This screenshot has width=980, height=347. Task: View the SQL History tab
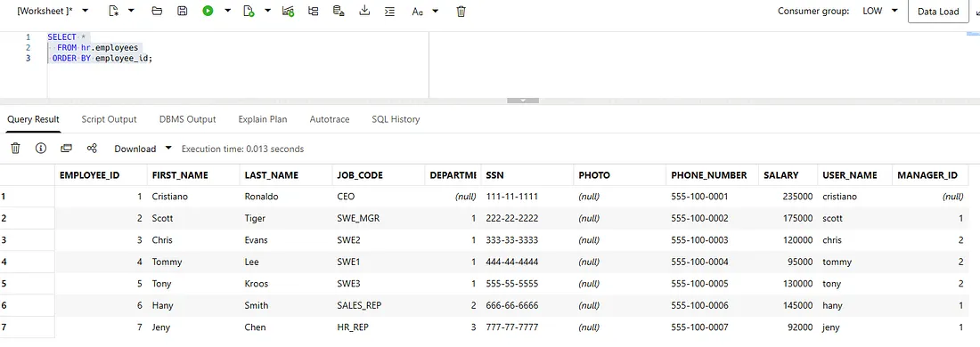coord(396,119)
